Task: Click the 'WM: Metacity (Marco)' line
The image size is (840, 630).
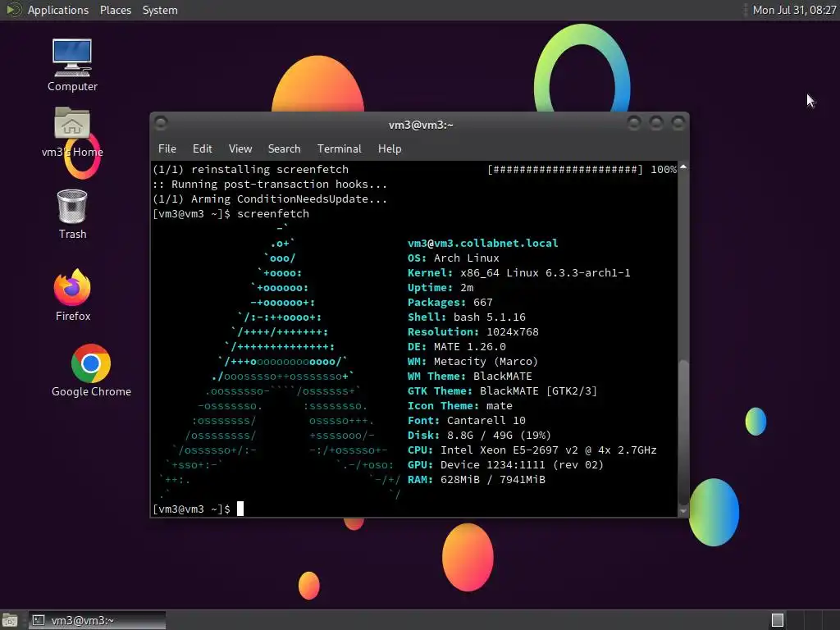Action: 472,362
